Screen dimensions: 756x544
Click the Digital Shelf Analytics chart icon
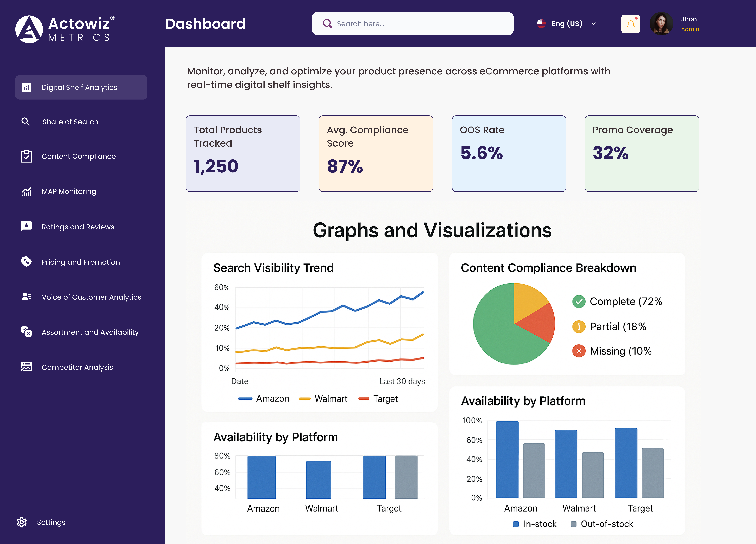[26, 87]
